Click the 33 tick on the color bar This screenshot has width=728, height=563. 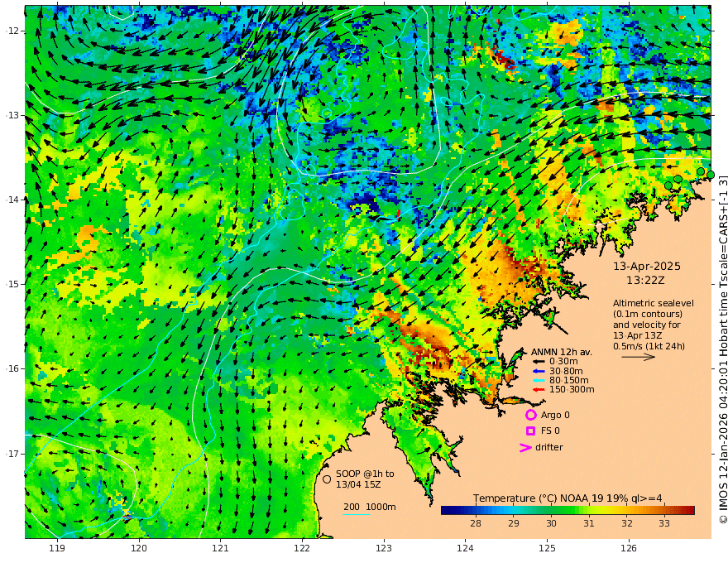click(664, 523)
